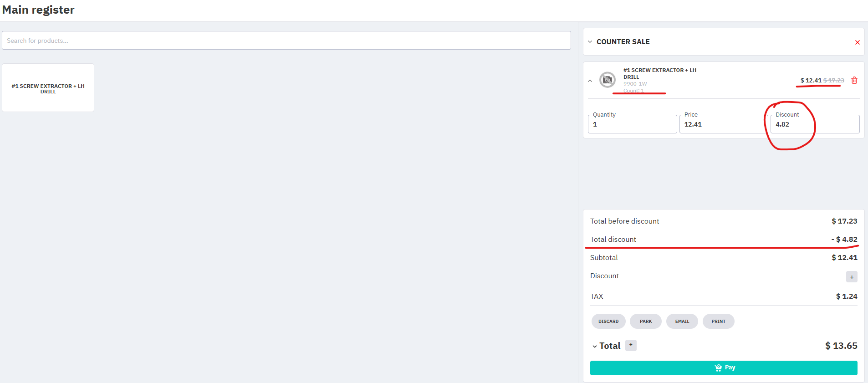This screenshot has width=868, height=383.
Task: Expand the Counter Sale dropdown chevron
Action: [590, 42]
